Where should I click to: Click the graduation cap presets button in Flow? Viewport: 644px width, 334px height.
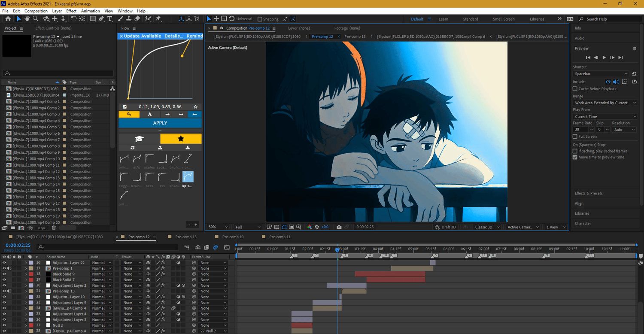[139, 139]
